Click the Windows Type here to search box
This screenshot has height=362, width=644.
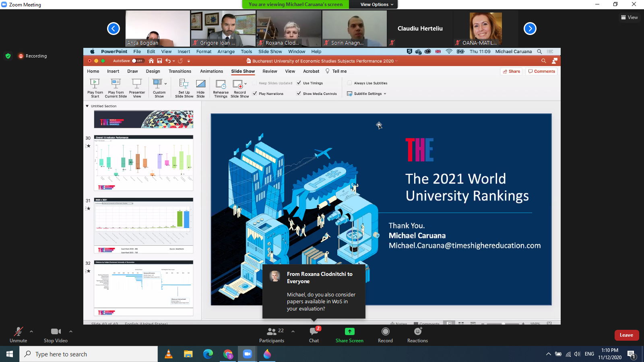click(x=89, y=354)
